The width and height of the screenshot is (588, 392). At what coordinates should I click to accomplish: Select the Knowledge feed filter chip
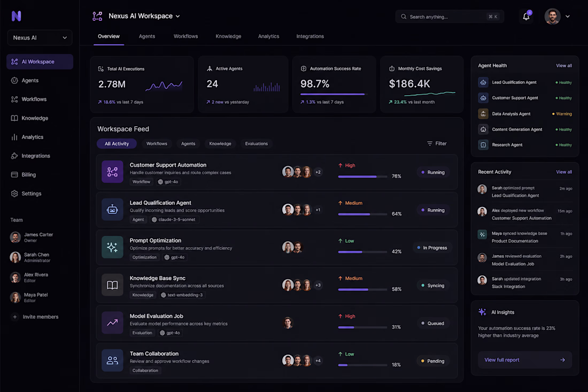(x=220, y=143)
